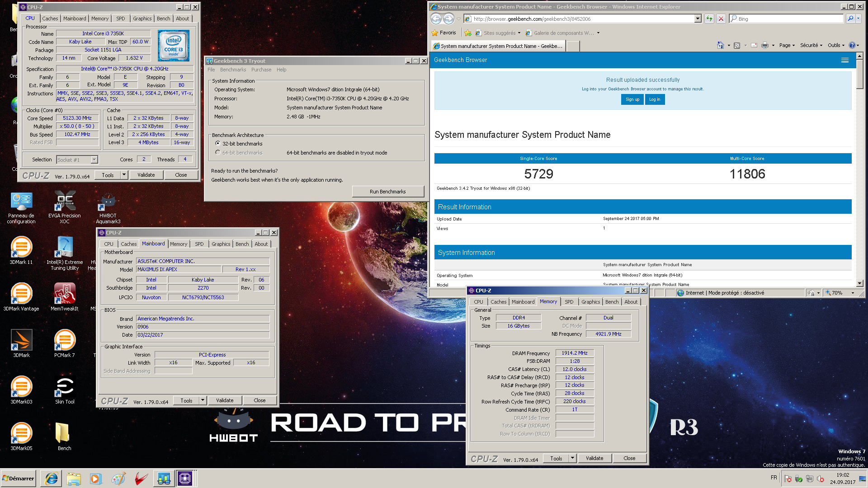Open the IE Help question mark icon
868x488 pixels.
(852, 45)
